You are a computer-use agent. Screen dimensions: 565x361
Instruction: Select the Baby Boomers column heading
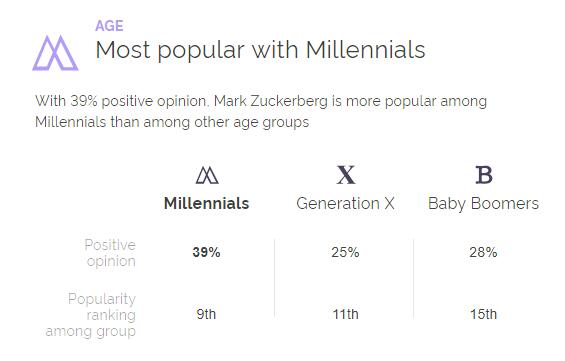483,204
